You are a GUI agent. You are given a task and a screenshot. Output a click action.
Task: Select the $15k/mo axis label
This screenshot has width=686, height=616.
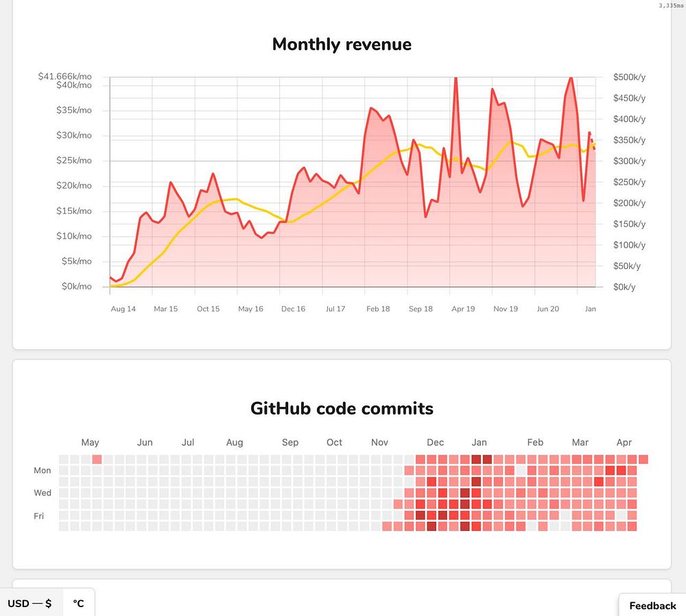click(74, 211)
